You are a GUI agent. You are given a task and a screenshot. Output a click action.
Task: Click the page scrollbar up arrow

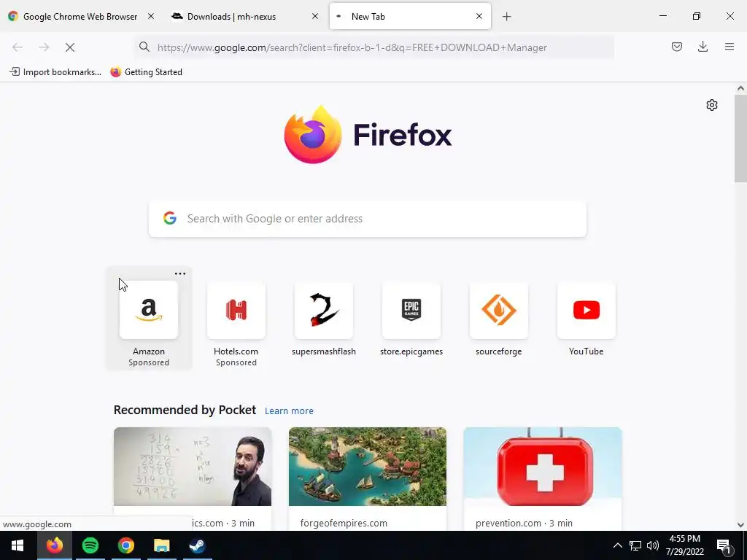pos(740,88)
